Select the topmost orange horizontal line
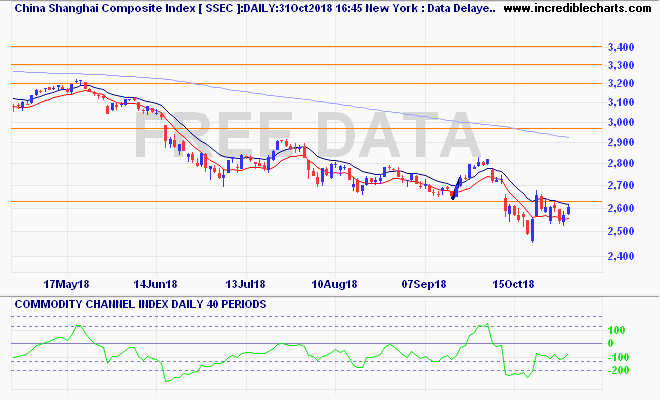660x400 pixels. click(x=300, y=47)
